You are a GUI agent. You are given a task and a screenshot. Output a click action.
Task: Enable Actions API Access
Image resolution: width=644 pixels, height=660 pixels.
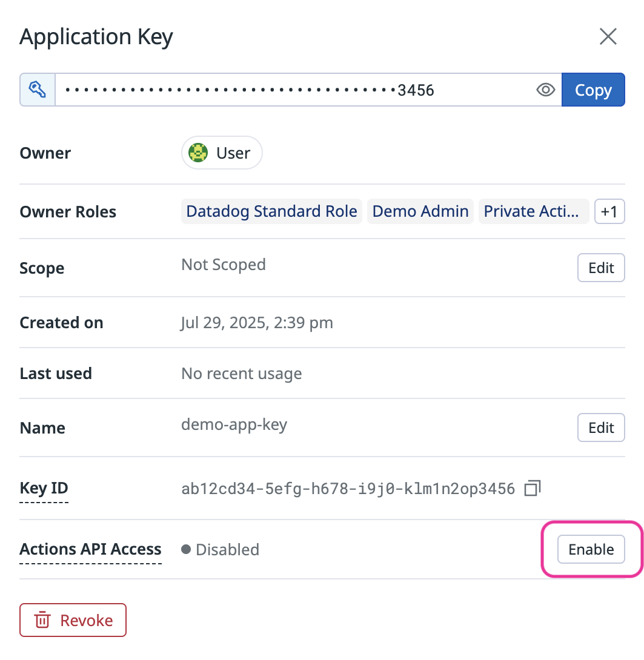(x=591, y=549)
